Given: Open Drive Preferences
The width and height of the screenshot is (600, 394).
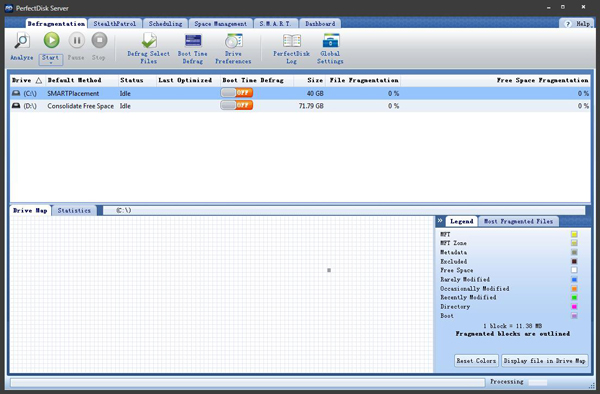Looking at the screenshot, I should click(233, 49).
